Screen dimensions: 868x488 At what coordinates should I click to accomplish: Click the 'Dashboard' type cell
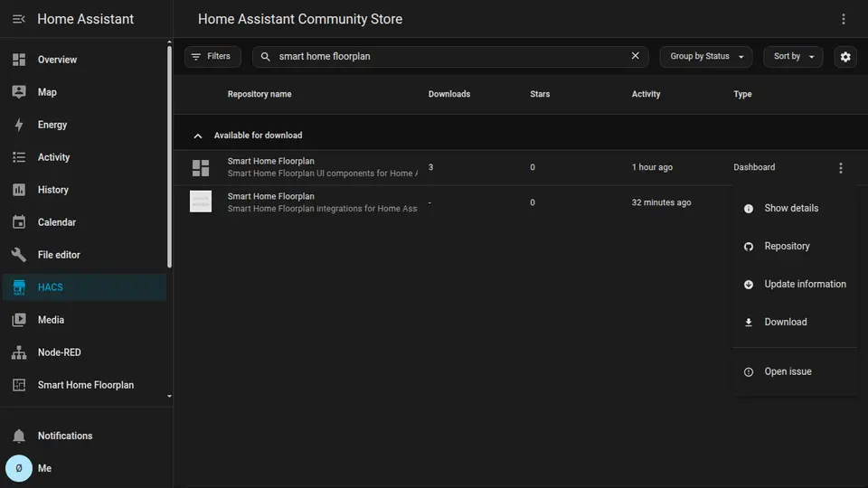coord(754,167)
